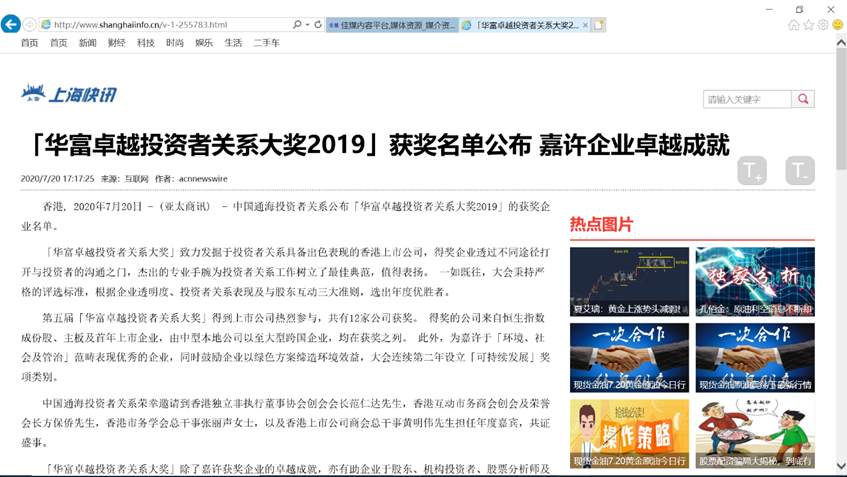The width and height of the screenshot is (847, 477).
Task: Open browser Tools gear icon
Action: pos(823,24)
